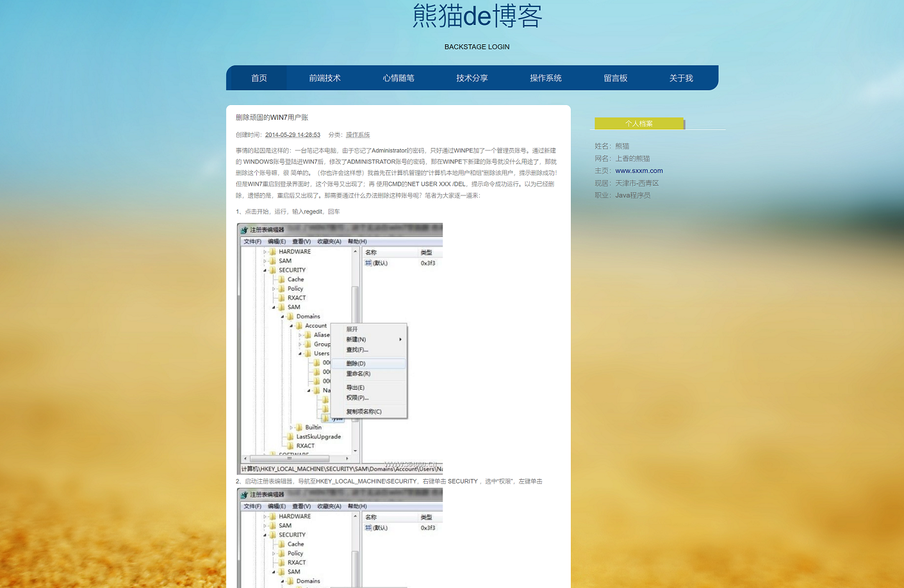Select the 心情随笔 navigation tab
This screenshot has height=588, width=904.
[399, 78]
